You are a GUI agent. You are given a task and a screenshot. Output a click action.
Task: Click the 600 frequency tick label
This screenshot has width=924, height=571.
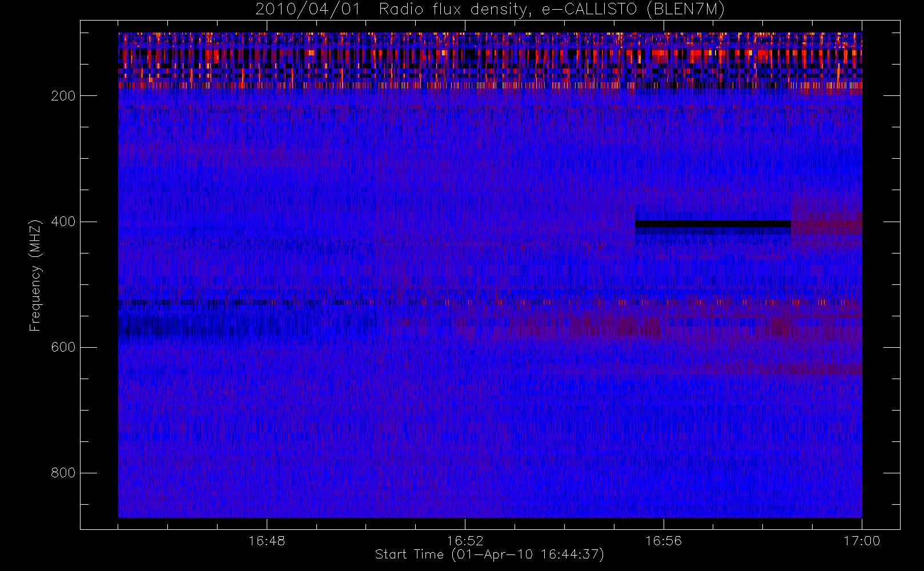tap(63, 347)
